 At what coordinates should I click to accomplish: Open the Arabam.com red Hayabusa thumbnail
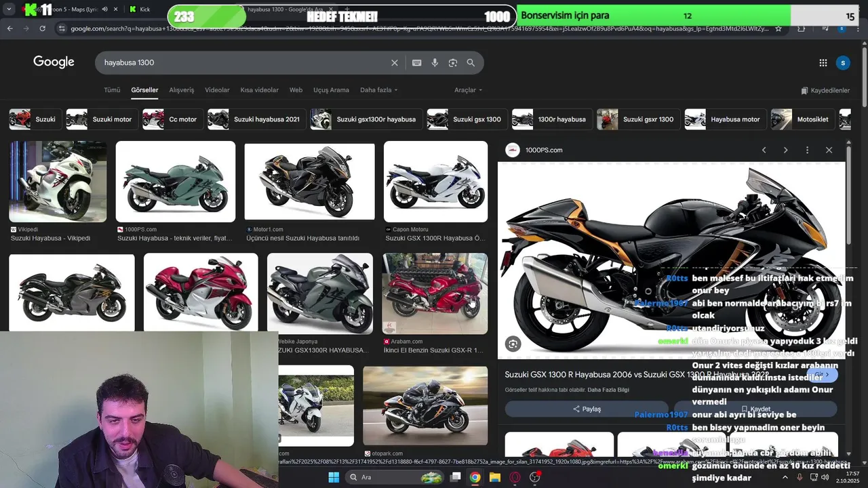pyautogui.click(x=435, y=293)
